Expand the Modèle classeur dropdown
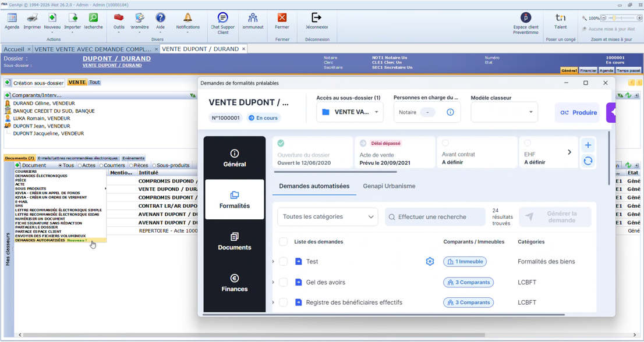644x342 pixels. click(x=504, y=112)
